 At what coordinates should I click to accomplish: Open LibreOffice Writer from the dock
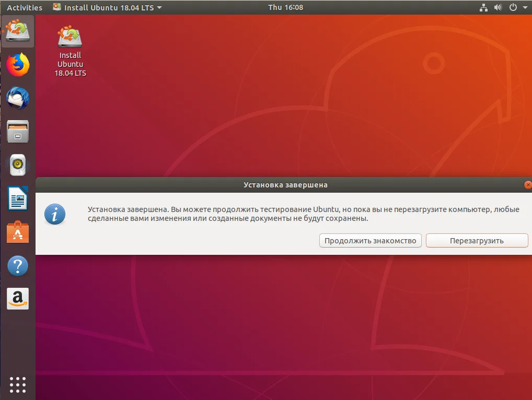pos(18,198)
